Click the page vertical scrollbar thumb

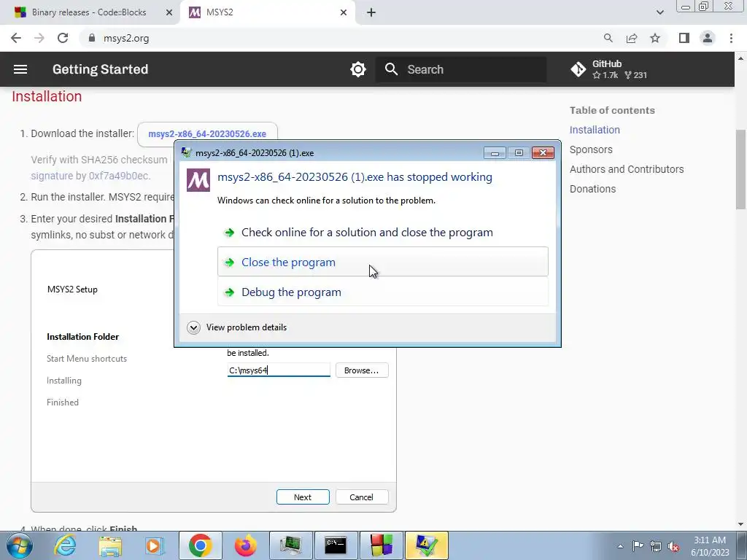coord(740,169)
